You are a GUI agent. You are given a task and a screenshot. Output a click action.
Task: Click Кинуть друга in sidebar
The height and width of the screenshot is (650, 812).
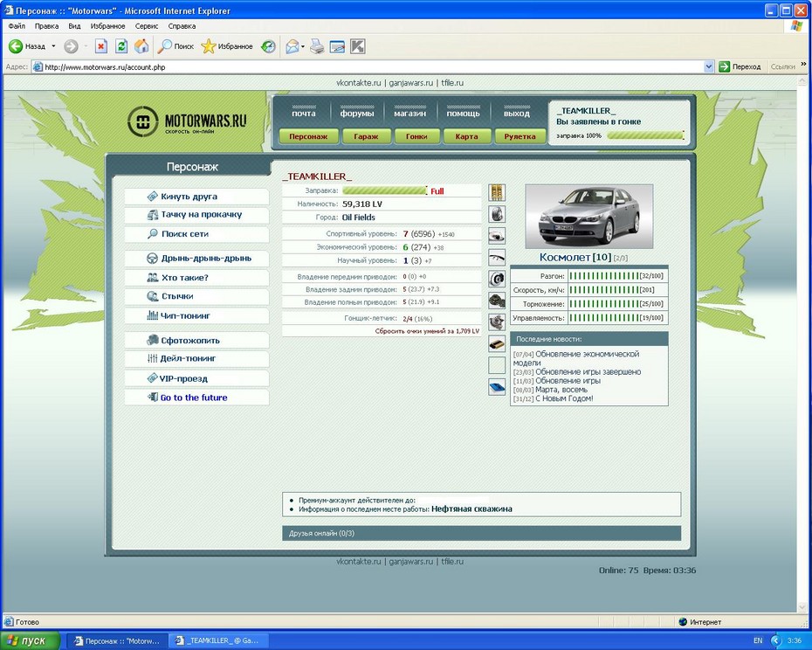tap(196, 197)
